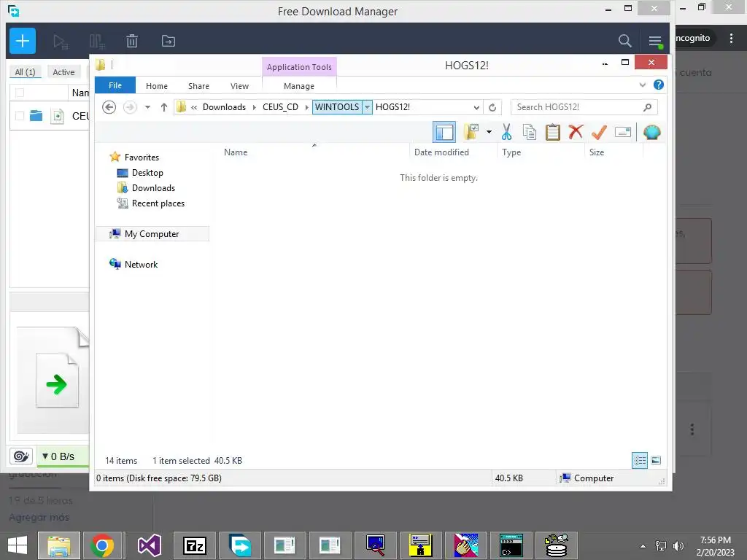The width and height of the screenshot is (747, 560).
Task: Add a new download in Free Download Manager
Action: (23, 41)
